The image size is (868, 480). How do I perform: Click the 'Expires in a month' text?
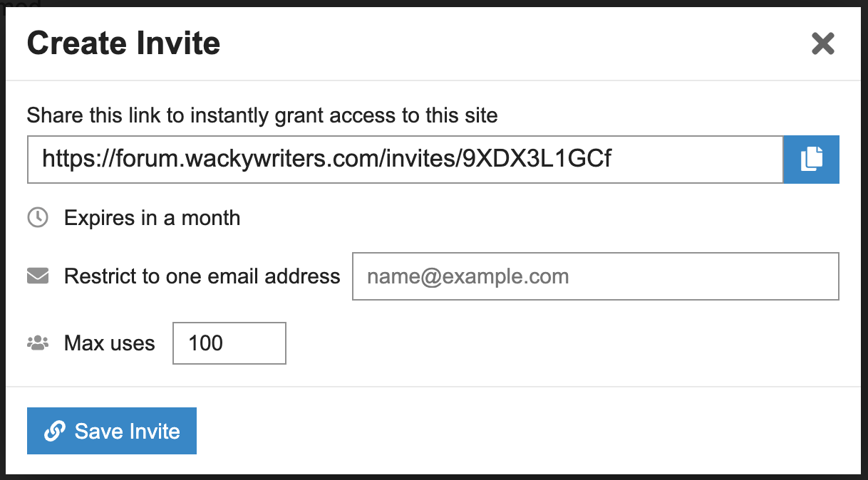(x=152, y=218)
